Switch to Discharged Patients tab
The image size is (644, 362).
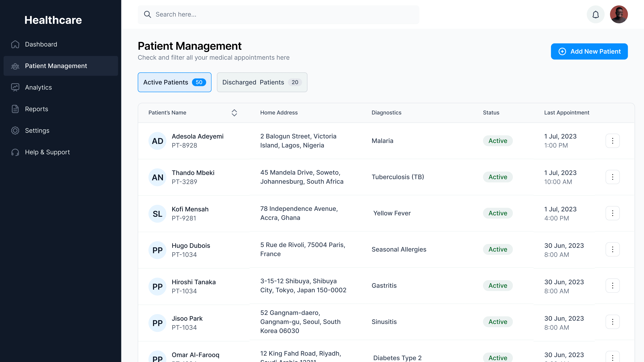[262, 82]
